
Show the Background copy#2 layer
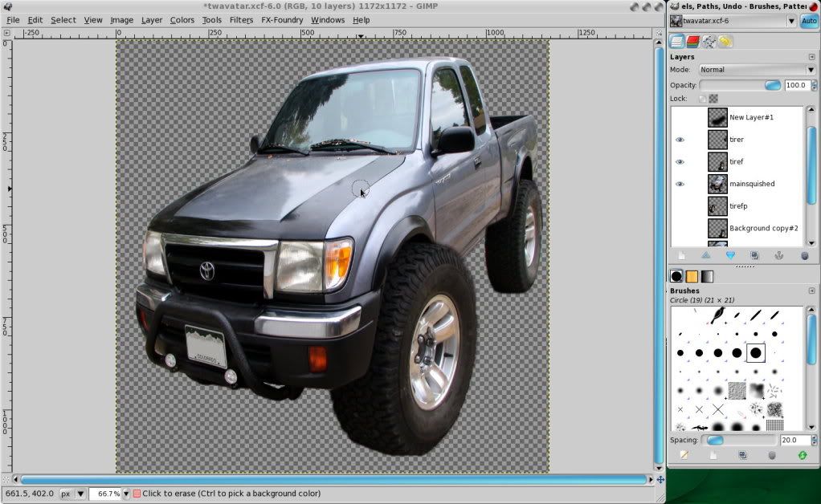coord(680,229)
